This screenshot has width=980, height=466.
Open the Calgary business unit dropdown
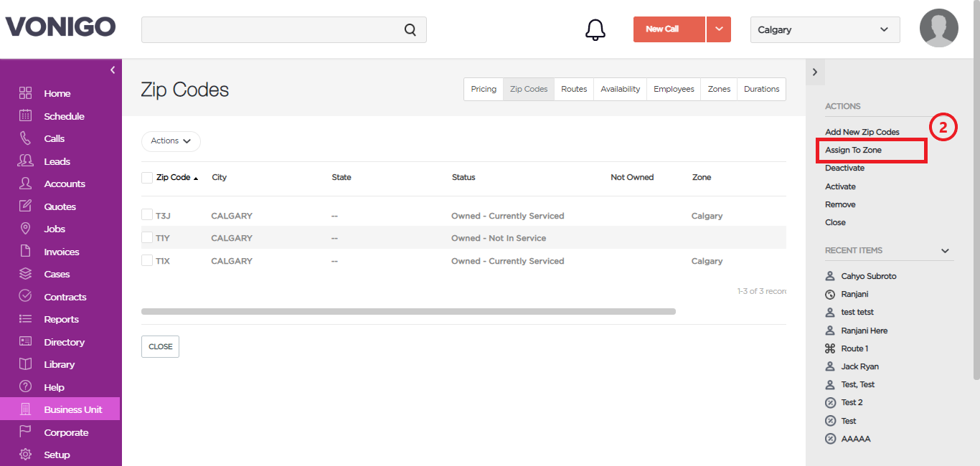pos(825,29)
